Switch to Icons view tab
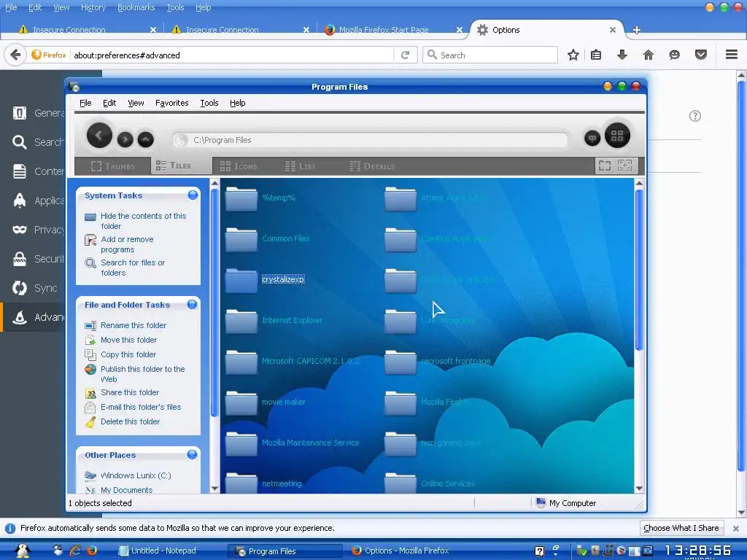Screen dimensions: 747x560 [239, 166]
